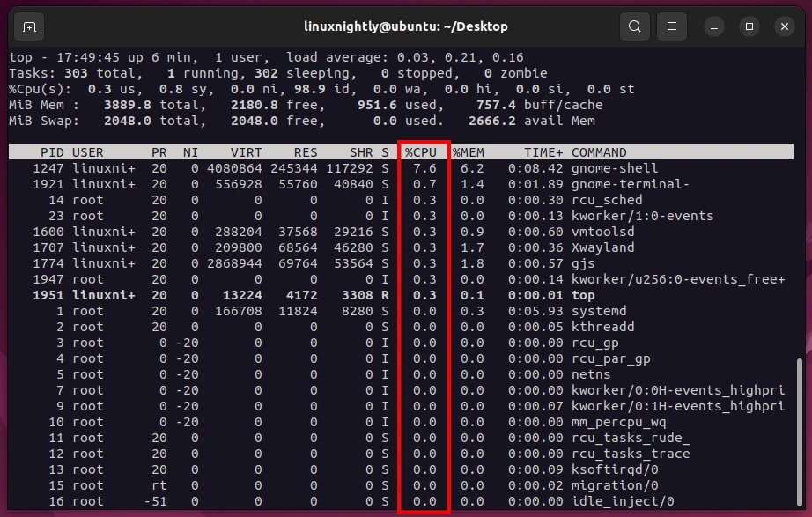The image size is (812, 517).
Task: Open the terminal hamburger menu
Action: [x=672, y=26]
